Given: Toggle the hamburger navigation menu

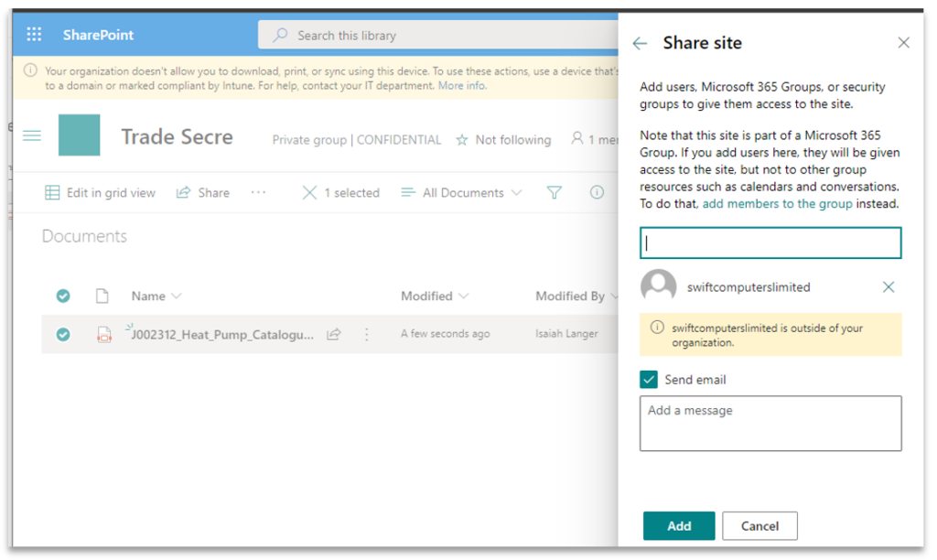Looking at the screenshot, I should (x=32, y=135).
